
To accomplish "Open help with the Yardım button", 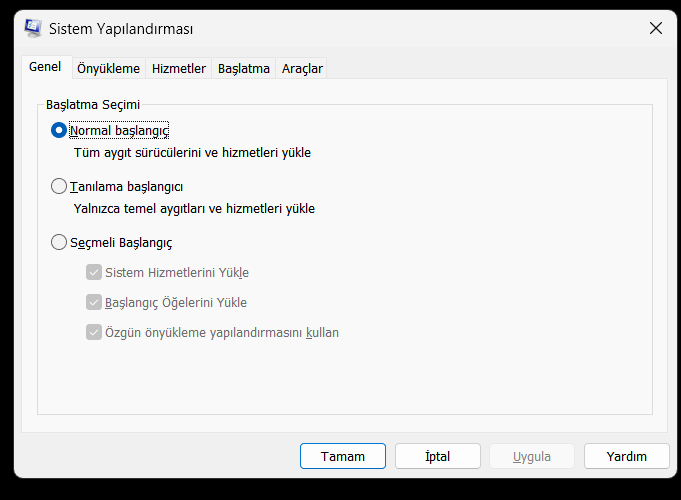I will click(626, 456).
